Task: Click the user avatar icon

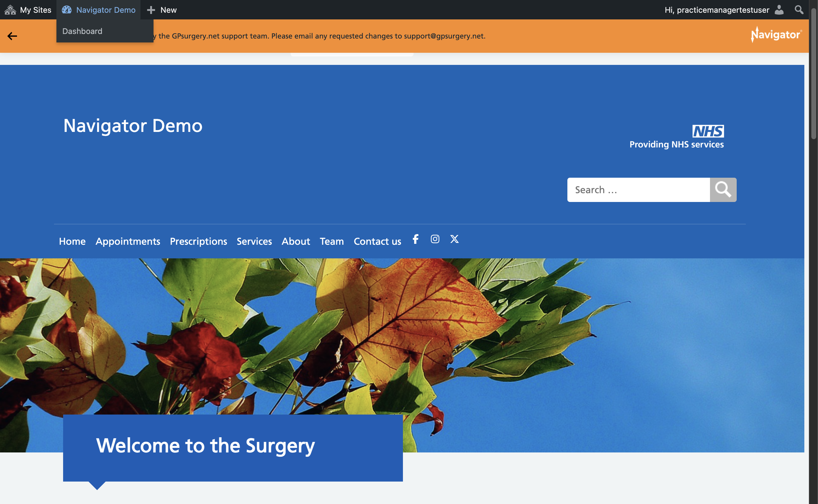Action: 779,10
